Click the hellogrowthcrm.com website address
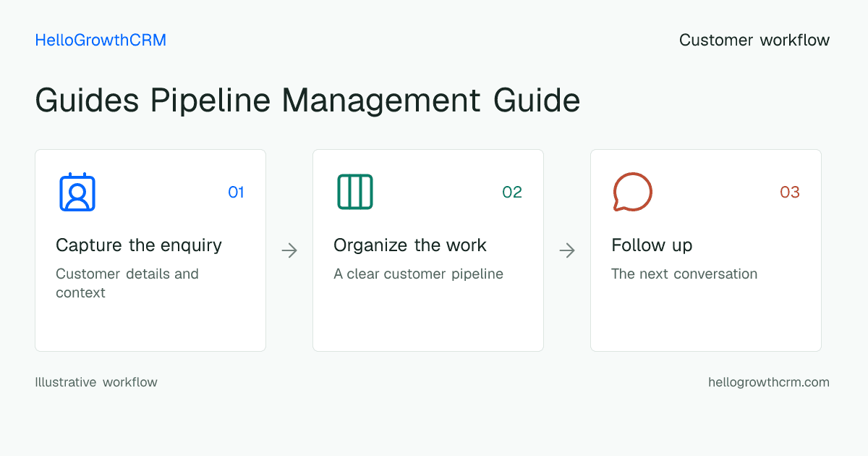 click(769, 382)
